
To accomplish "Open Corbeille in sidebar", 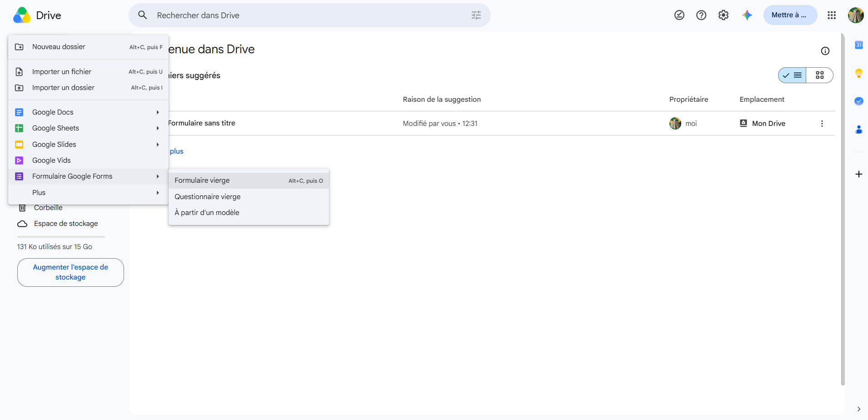I will pos(48,208).
